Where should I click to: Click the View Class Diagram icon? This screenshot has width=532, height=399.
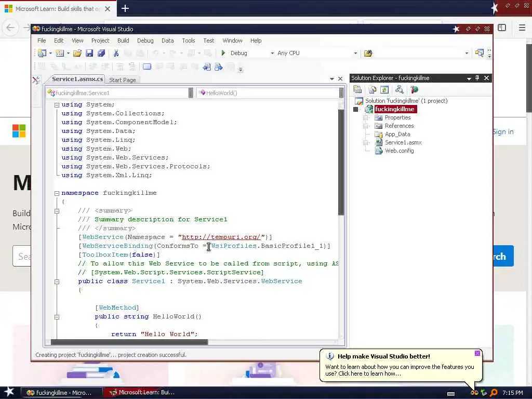click(400, 89)
